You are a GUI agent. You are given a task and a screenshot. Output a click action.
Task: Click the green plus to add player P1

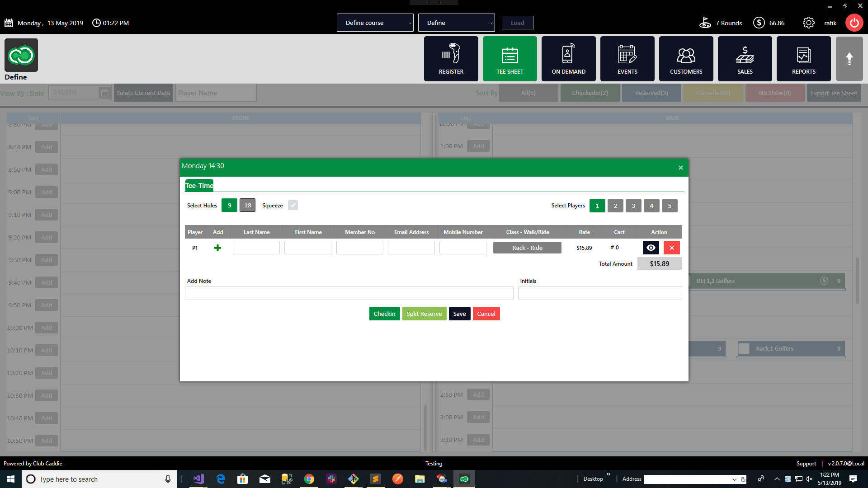pos(217,248)
